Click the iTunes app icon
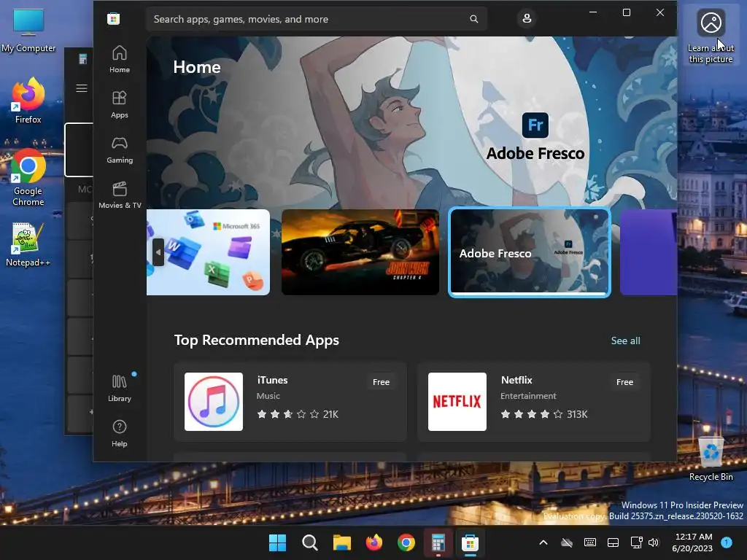Screen dimensions: 747x560 point(214,402)
